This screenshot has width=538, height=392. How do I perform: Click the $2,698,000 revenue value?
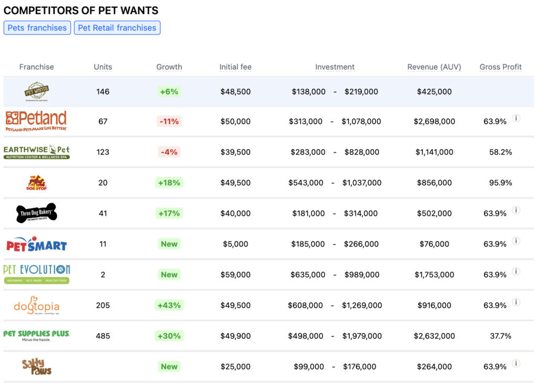(x=434, y=121)
